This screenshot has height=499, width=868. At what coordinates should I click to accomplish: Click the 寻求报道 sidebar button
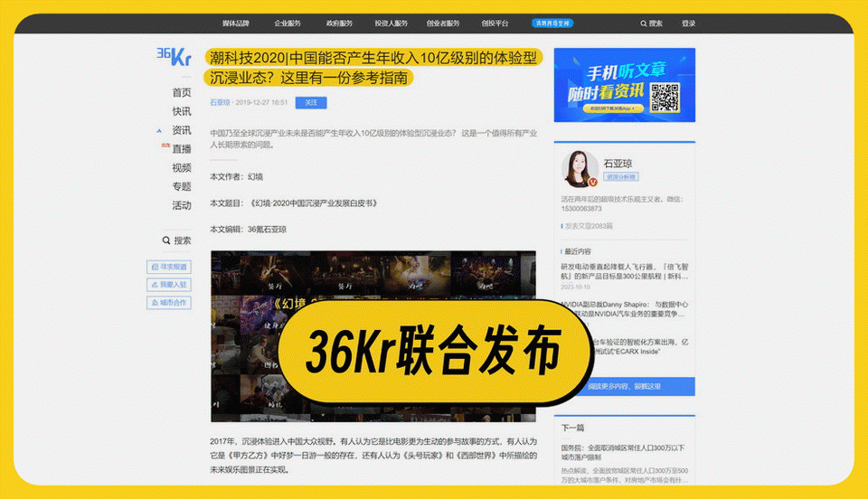[x=169, y=267]
